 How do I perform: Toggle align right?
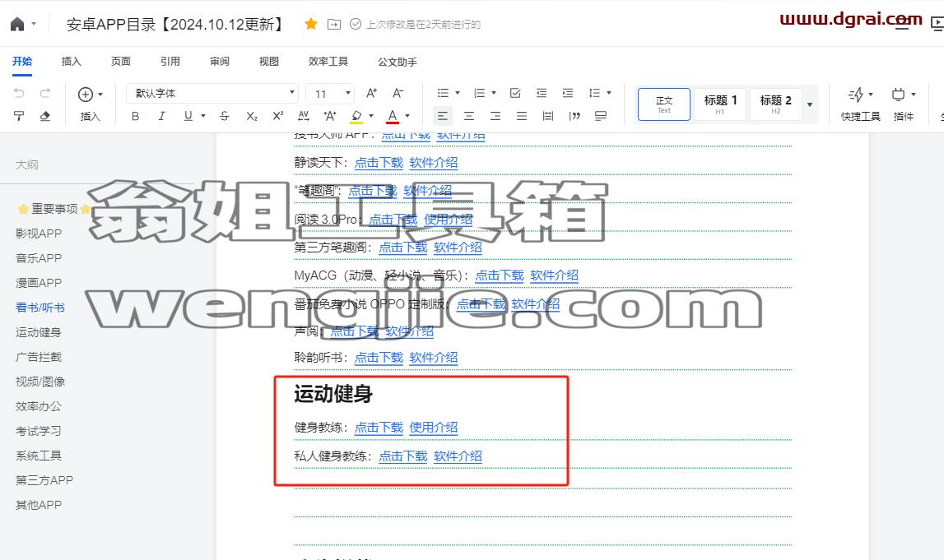tap(495, 116)
